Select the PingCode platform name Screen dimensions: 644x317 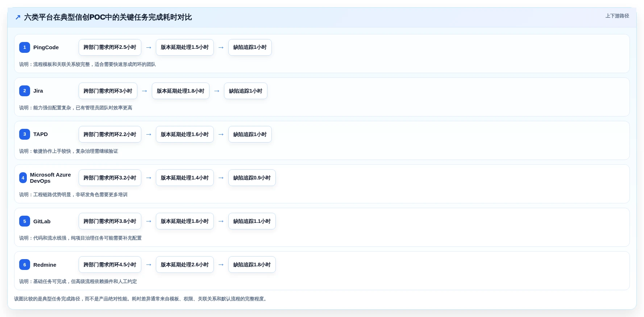pyautogui.click(x=46, y=47)
